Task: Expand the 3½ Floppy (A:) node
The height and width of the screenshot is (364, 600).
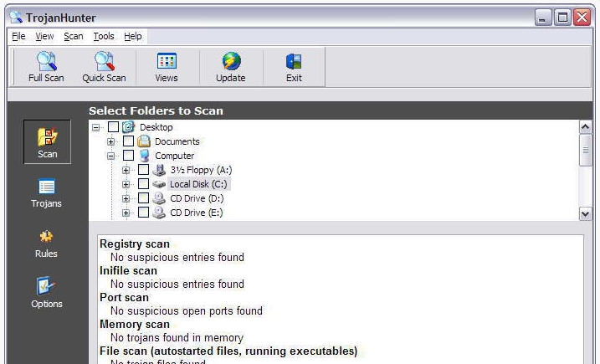Action: (126, 170)
